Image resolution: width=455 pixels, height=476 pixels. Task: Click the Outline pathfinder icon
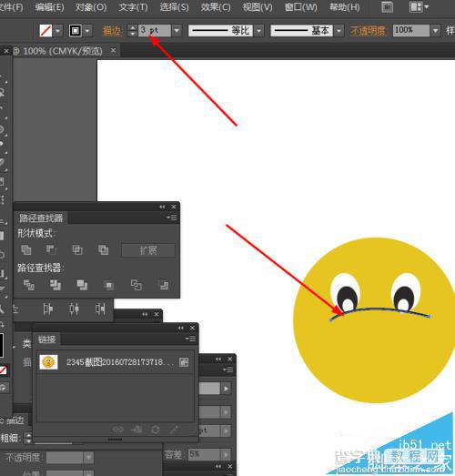click(x=136, y=285)
